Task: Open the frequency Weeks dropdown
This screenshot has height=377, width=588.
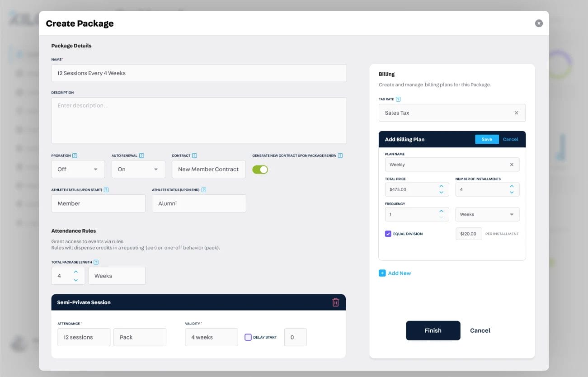Action: 487,214
